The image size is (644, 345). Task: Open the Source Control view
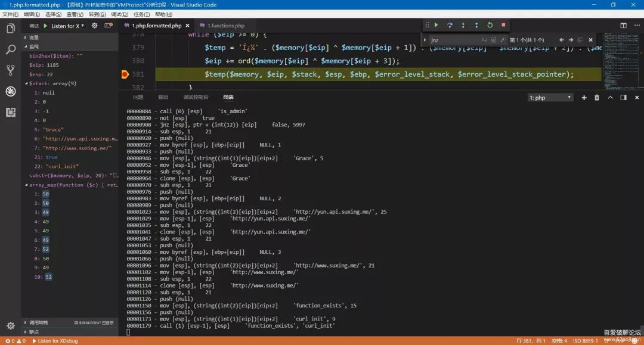tap(11, 70)
